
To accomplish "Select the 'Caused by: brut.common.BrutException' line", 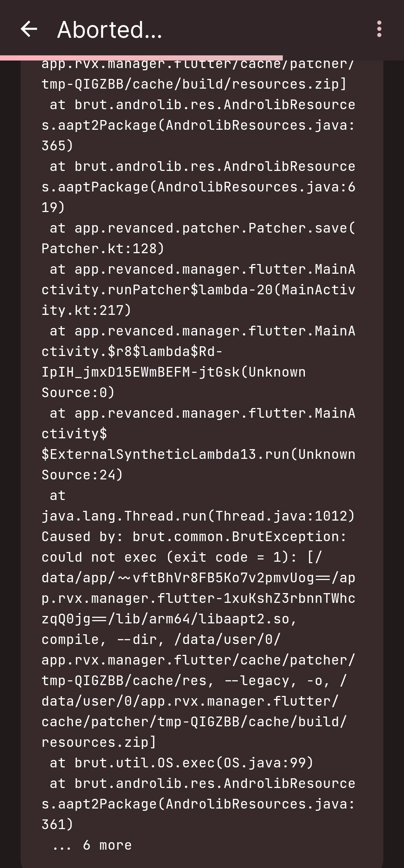I will tap(198, 536).
